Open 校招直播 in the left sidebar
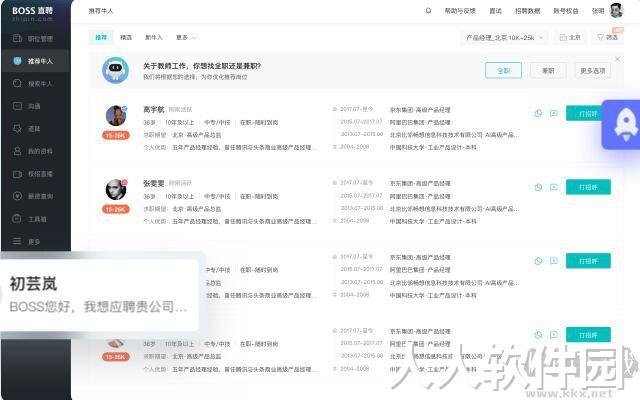This screenshot has height=400, width=640. click(x=36, y=174)
